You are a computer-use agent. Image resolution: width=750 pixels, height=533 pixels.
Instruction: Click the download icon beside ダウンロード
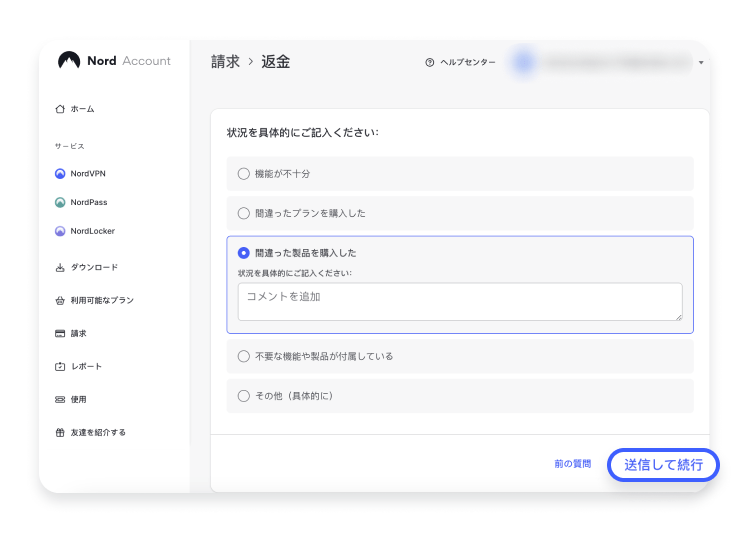pyautogui.click(x=60, y=267)
